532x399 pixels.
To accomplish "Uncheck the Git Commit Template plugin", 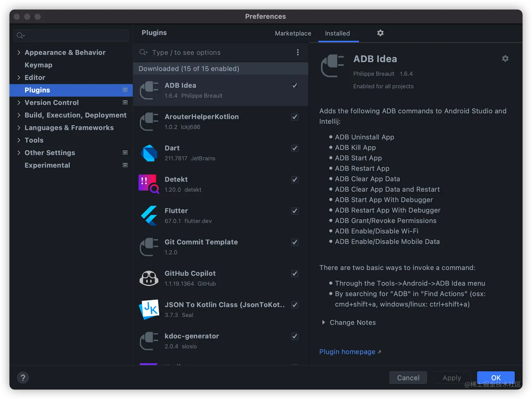I will (x=295, y=242).
